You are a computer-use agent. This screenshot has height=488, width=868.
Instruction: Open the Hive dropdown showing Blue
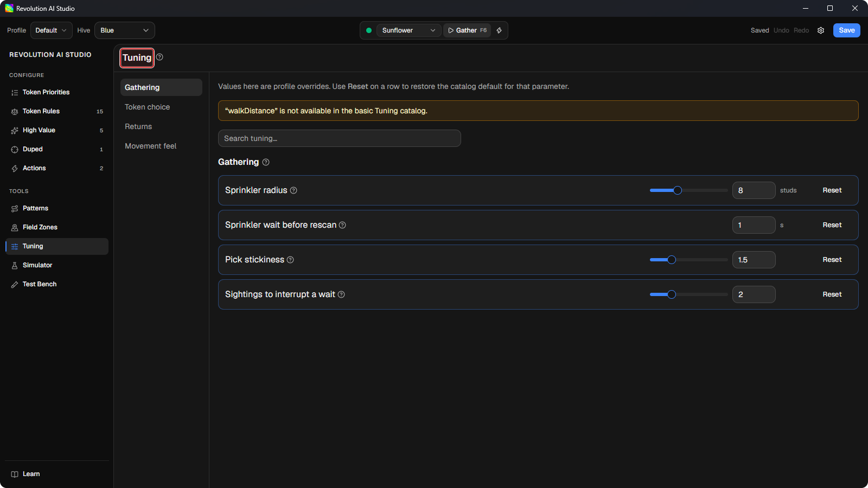coord(125,30)
